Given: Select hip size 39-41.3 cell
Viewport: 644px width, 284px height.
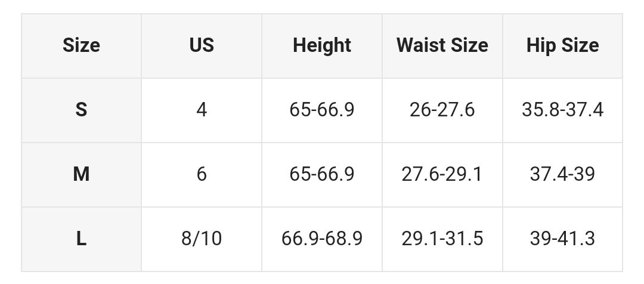Looking at the screenshot, I should 563,239.
